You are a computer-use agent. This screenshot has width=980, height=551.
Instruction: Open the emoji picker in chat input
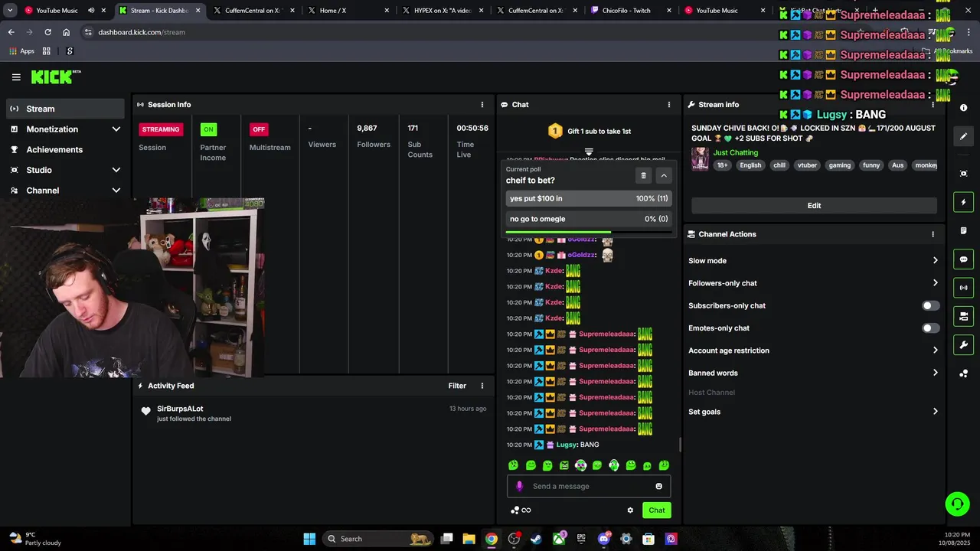(658, 486)
